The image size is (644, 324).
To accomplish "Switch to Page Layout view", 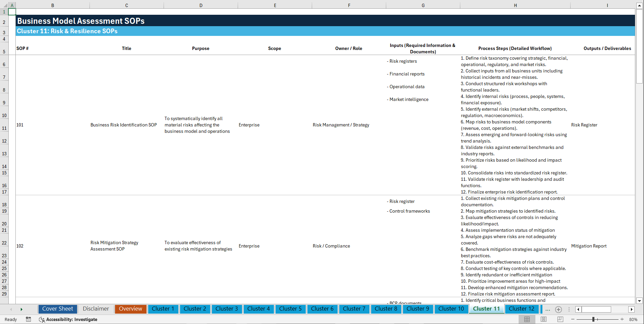I will [544, 319].
